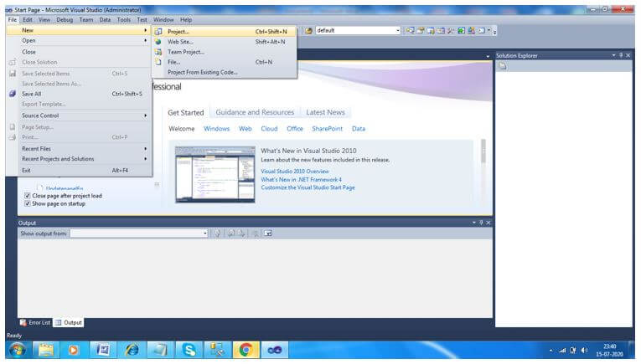Select the Windows category link
Viewport: 641px width, 364px height.
[x=217, y=129]
